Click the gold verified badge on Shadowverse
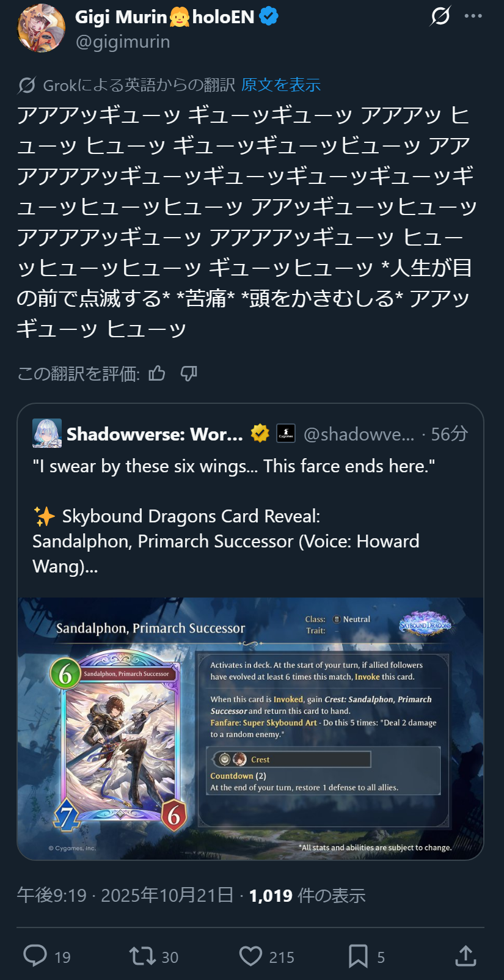 (x=260, y=434)
